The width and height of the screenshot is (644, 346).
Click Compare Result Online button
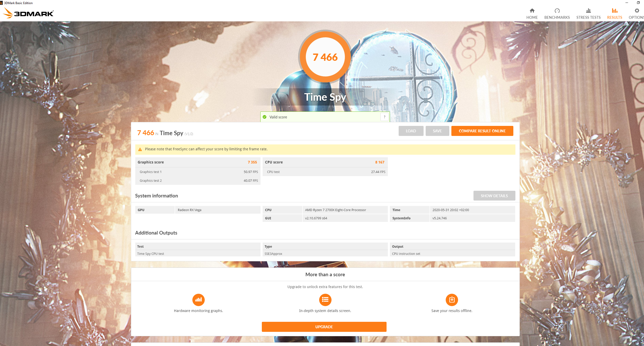tap(482, 131)
